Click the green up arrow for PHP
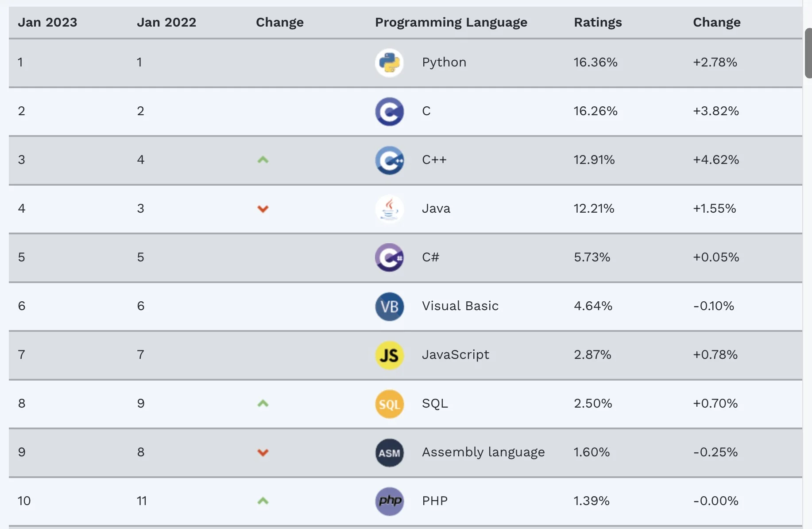The image size is (812, 529). pos(263,501)
